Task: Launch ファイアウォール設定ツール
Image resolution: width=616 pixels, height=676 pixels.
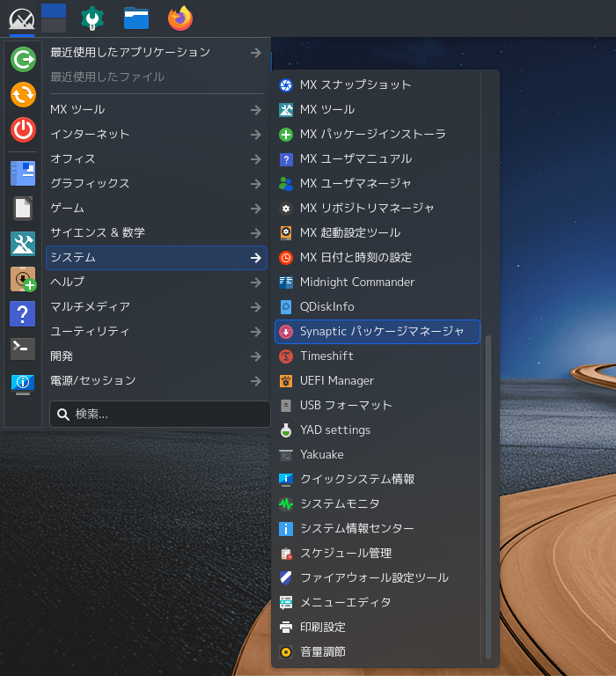Action: click(378, 577)
